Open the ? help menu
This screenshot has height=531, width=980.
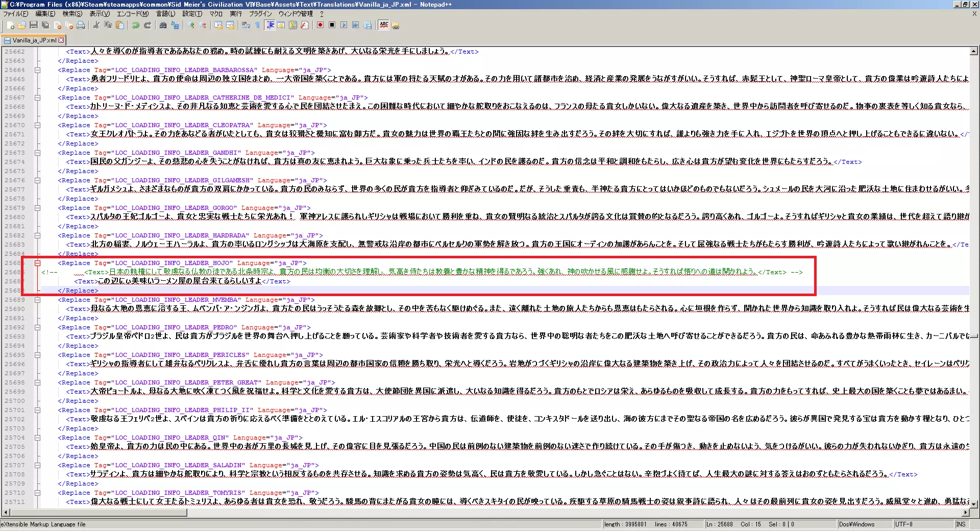(x=322, y=14)
